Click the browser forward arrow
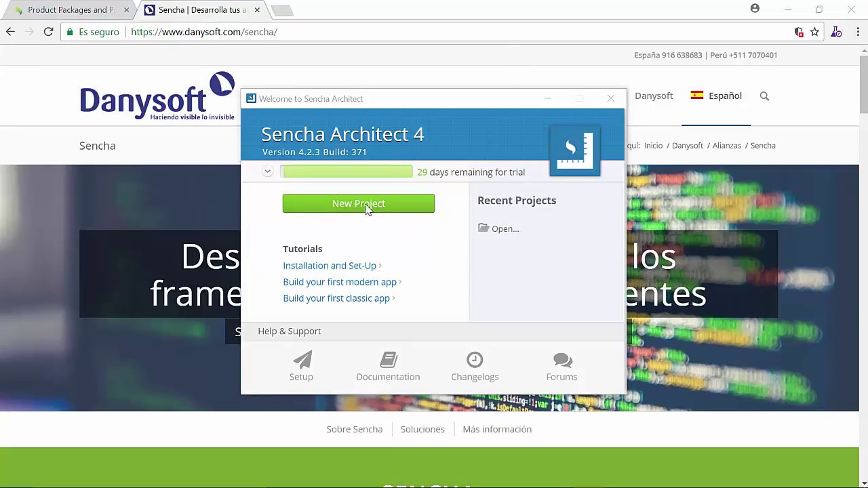Screen dimensions: 868x488 pos(29,32)
